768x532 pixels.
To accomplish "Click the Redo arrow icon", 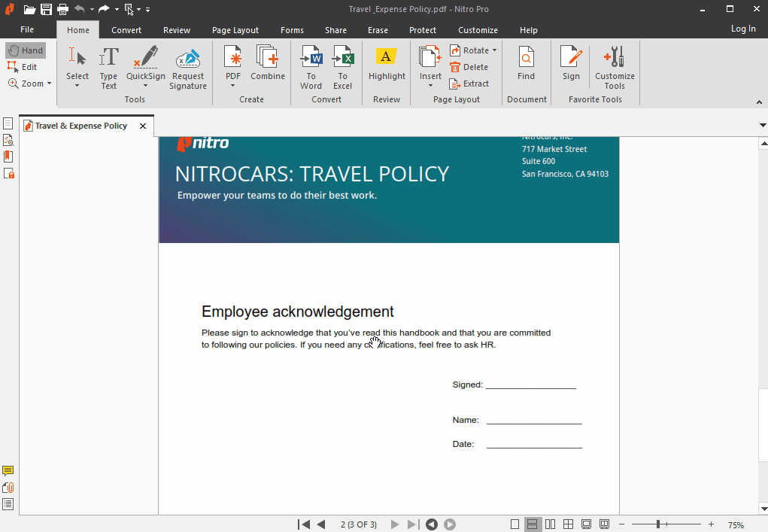I will coord(103,9).
